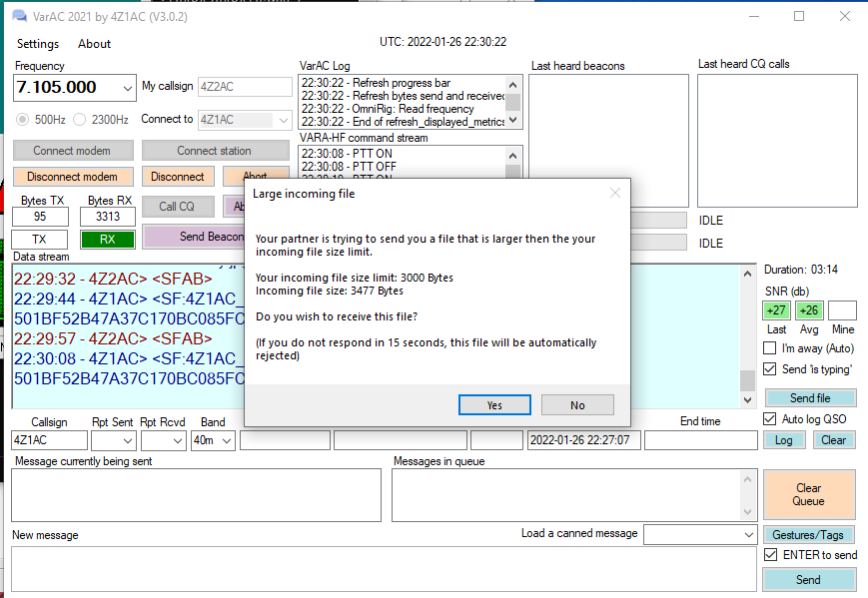Viewport: 868px width, 598px height.
Task: Click the VarAC app icon in title bar
Action: coord(19,16)
